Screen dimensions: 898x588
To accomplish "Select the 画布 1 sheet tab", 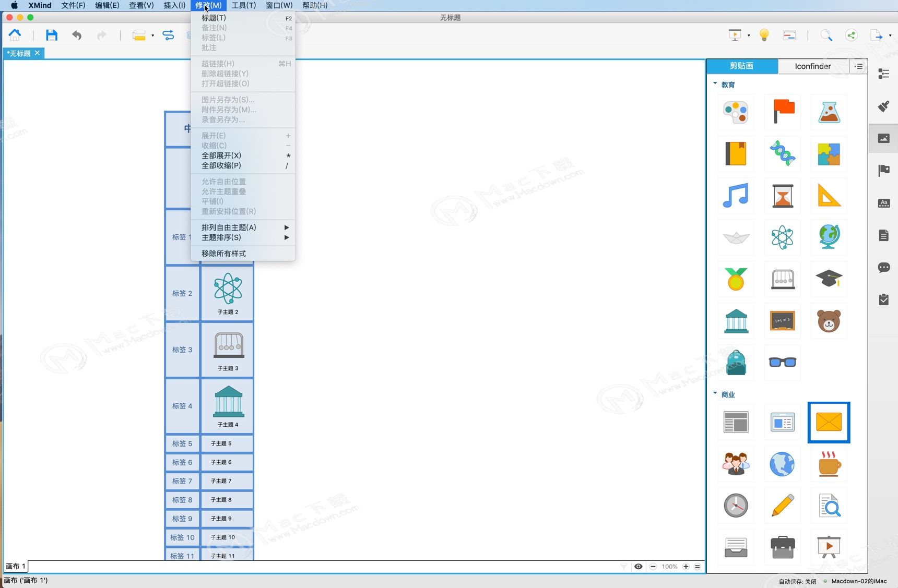I will (x=16, y=566).
